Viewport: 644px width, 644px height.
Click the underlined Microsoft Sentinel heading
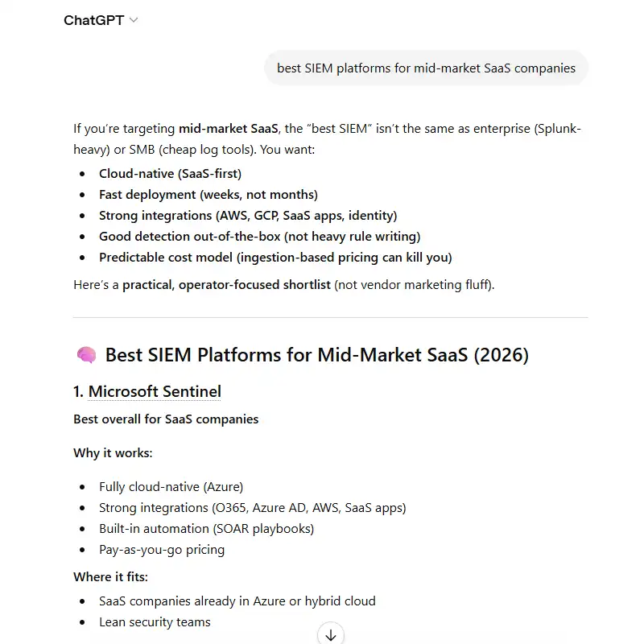154,391
